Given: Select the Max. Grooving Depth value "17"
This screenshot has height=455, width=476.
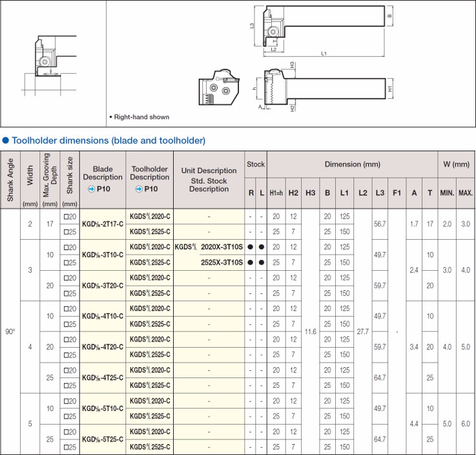Looking at the screenshot, I should coord(50,224).
